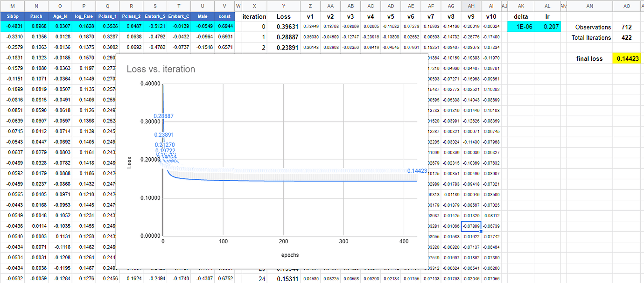The height and width of the screenshot is (283, 644).
Task: Click the 'const' header cell
Action: 224,16
